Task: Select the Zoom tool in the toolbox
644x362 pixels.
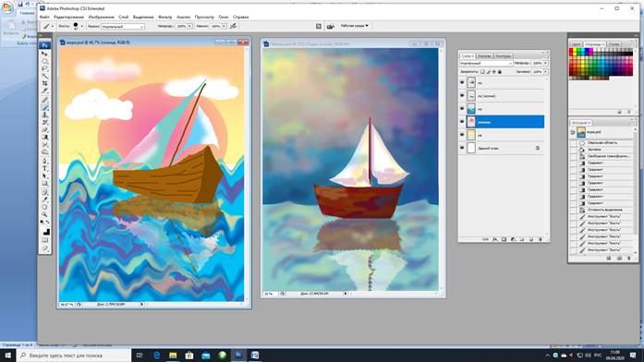Action: (x=44, y=214)
